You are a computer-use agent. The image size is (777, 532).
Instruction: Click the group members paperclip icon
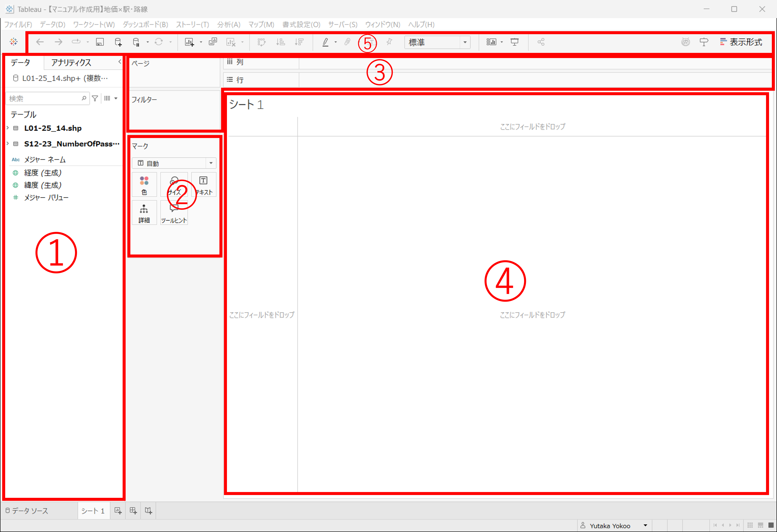[347, 42]
